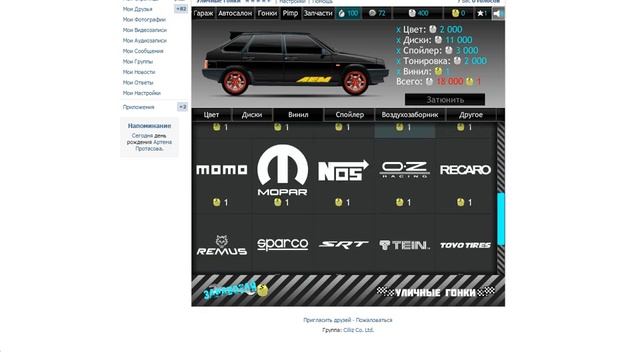Click the Затюнить button
Image resolution: width=640 pixels, height=360 pixels.
tap(445, 99)
